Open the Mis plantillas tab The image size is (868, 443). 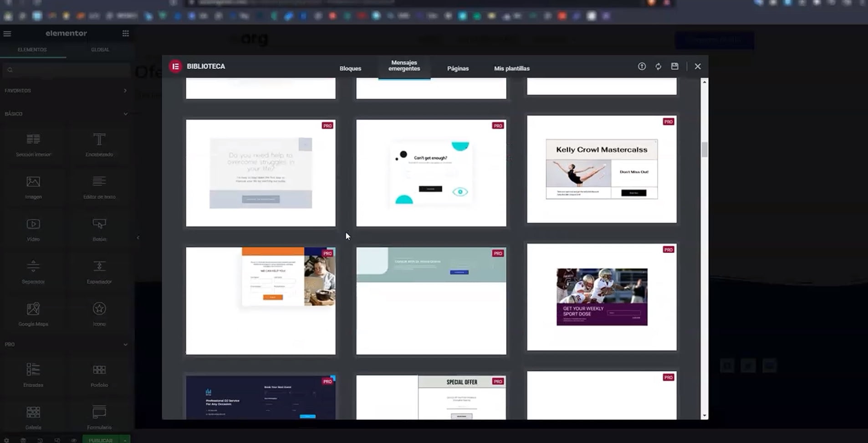pyautogui.click(x=511, y=68)
